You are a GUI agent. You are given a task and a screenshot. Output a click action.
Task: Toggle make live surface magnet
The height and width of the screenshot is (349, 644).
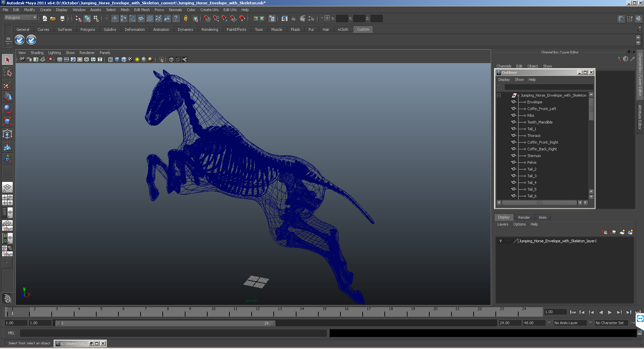[x=242, y=18]
